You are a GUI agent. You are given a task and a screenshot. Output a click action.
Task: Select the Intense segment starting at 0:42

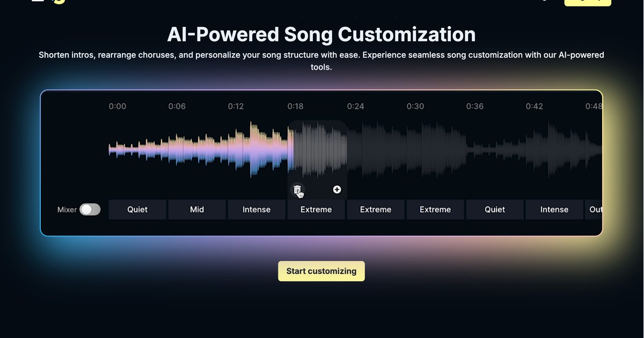tap(554, 210)
